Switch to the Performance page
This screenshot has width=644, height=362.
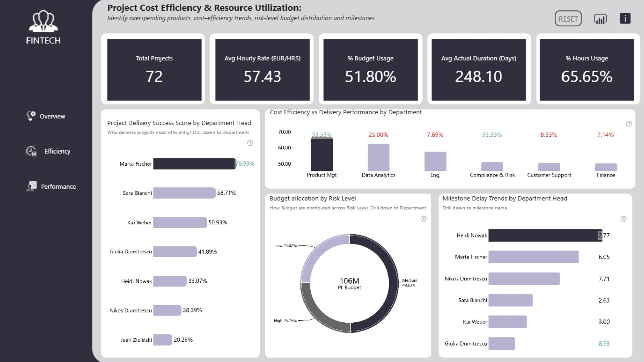[x=58, y=187]
